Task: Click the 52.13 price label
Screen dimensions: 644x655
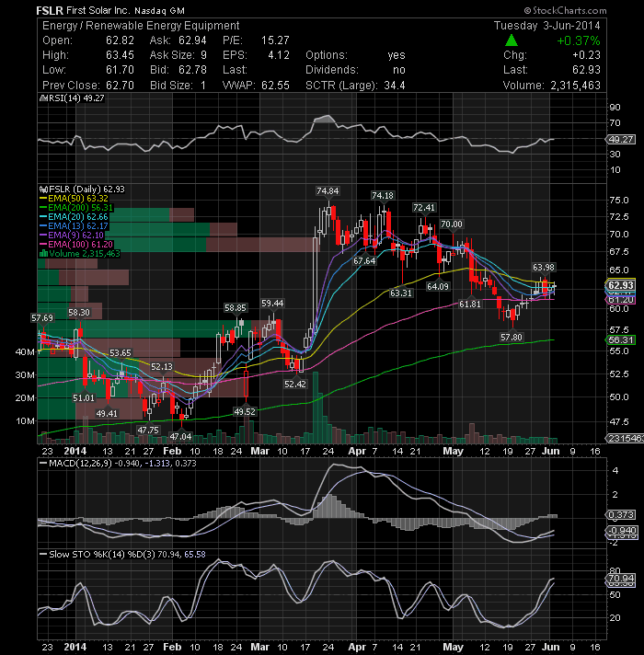Action: (x=162, y=367)
